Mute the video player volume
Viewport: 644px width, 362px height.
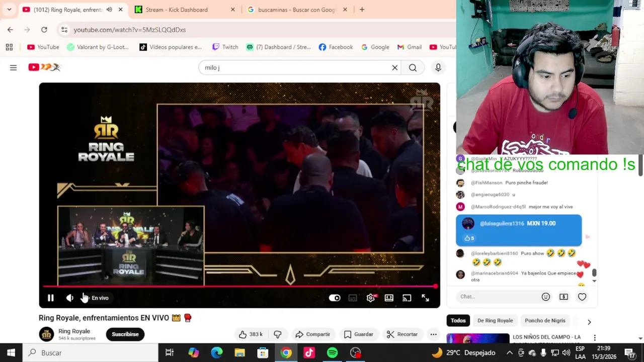coord(69,298)
